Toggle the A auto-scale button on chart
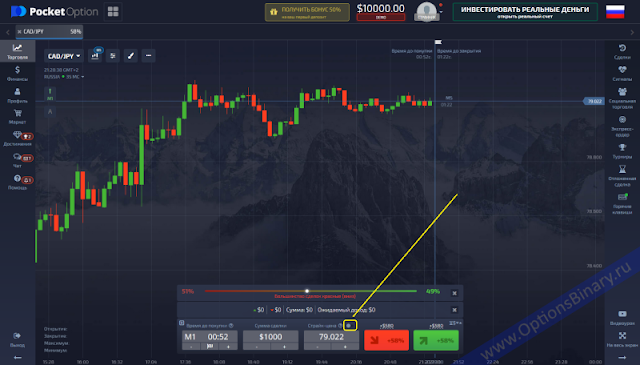Screen dimensions: 640x365 50,111
